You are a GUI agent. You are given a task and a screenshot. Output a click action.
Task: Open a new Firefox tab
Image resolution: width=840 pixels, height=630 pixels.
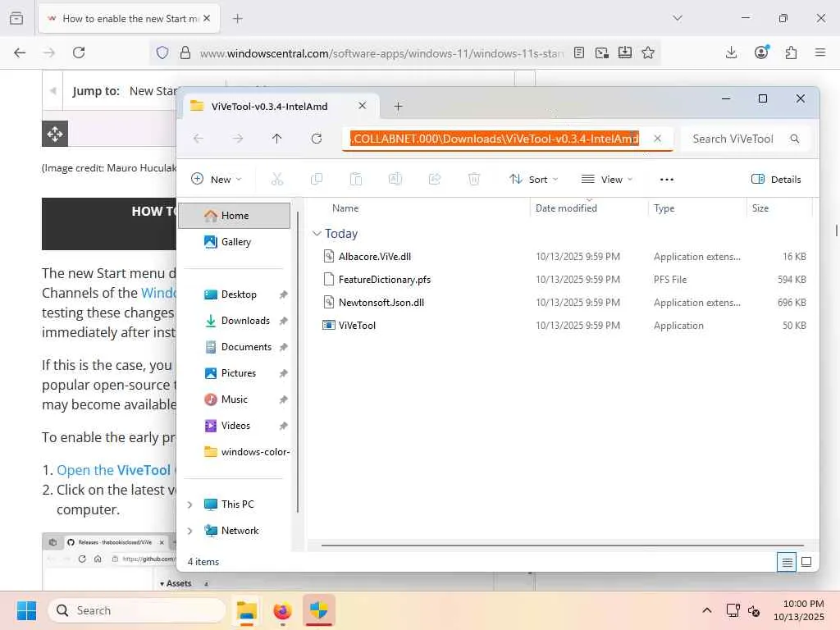[x=238, y=18]
